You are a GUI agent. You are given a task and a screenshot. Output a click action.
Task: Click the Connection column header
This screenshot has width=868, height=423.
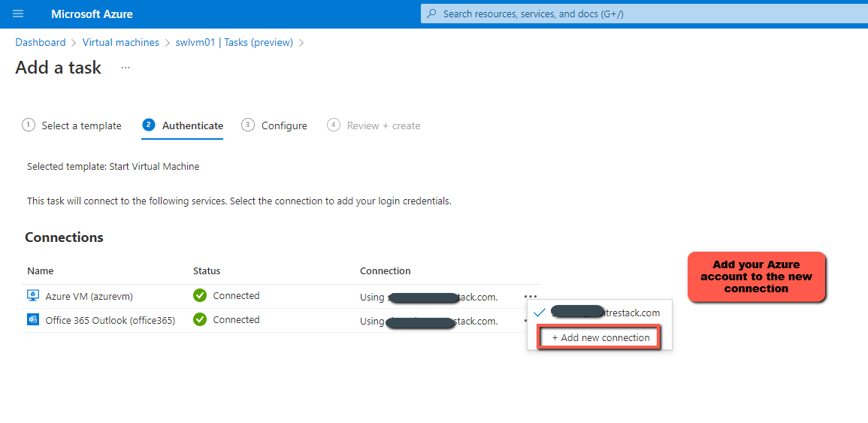(386, 270)
